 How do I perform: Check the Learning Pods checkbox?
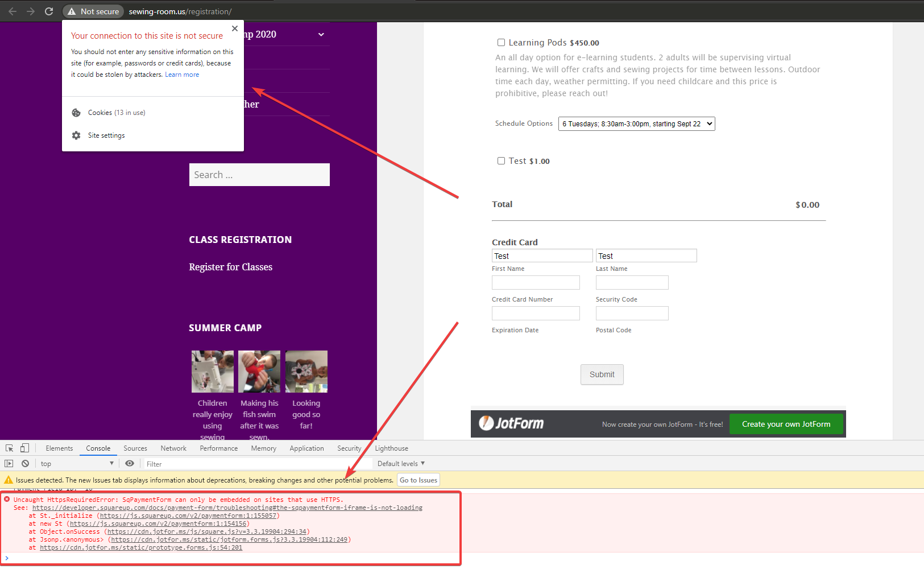[501, 43]
